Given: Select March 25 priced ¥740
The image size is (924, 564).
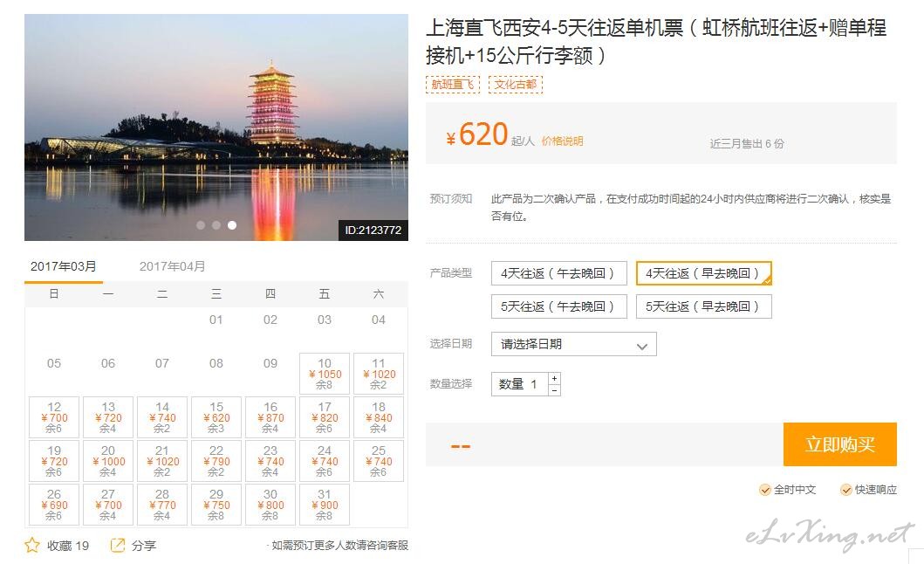Looking at the screenshot, I should pos(379,461).
